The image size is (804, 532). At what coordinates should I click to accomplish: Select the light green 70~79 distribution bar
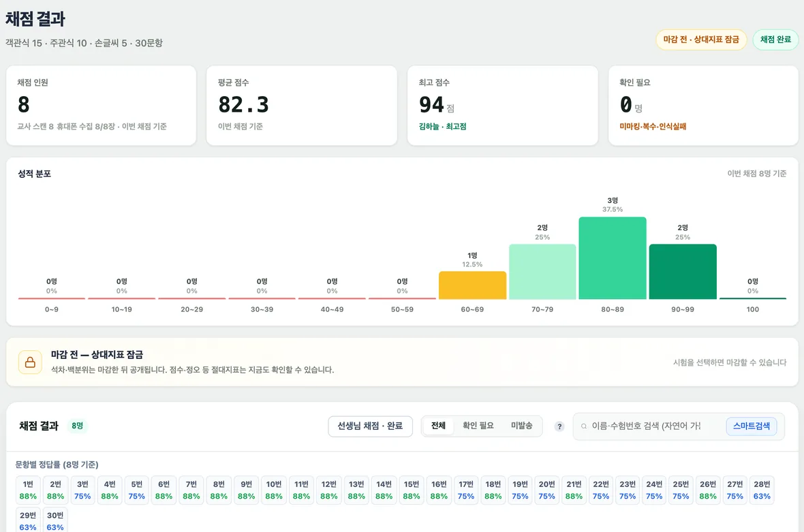[x=542, y=272]
